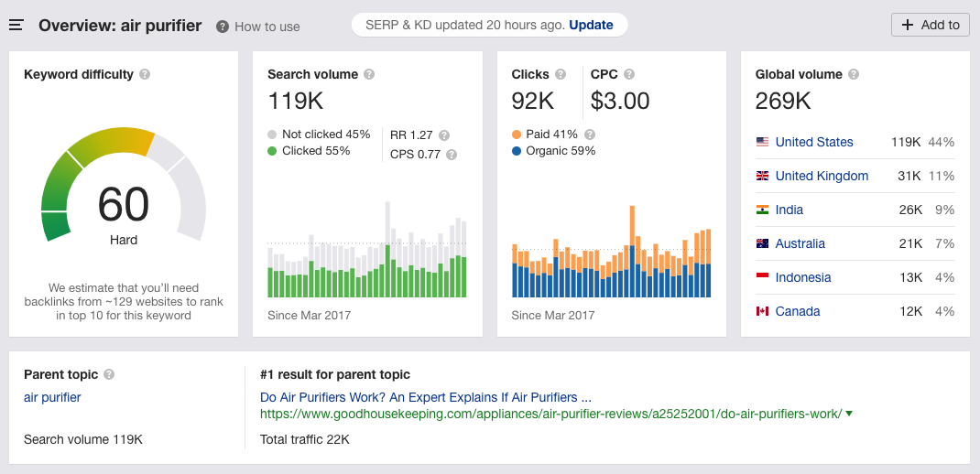Select United Kingdom in Global volume
Image resolution: width=980 pixels, height=474 pixels.
coord(821,176)
